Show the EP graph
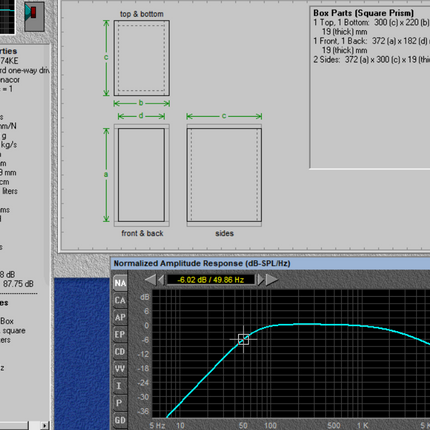The width and height of the screenshot is (430, 430). [120, 334]
